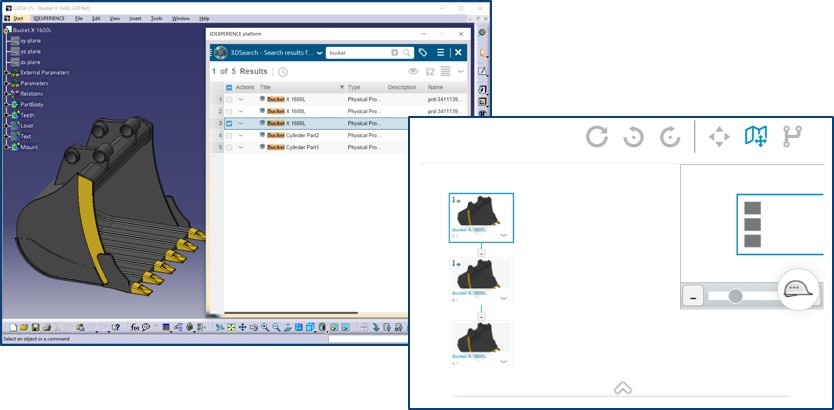Viewport: 834px width, 410px height.
Task: Click the Paste icon in CATIA toolbar
Action: pyautogui.click(x=80, y=328)
